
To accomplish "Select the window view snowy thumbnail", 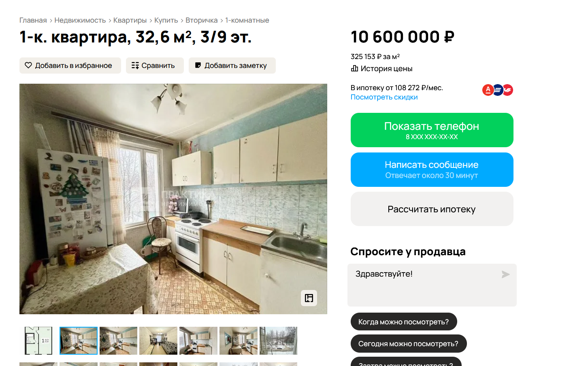I will (278, 341).
